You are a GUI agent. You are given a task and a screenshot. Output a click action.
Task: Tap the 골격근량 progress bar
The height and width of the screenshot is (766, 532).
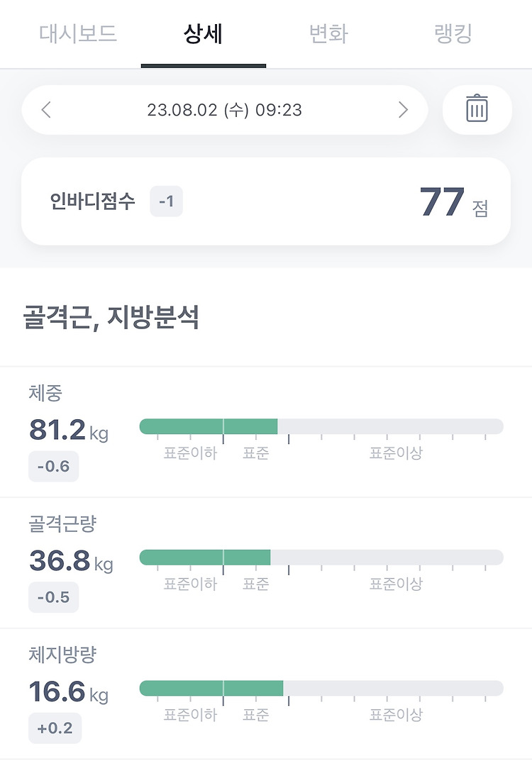tap(321, 557)
